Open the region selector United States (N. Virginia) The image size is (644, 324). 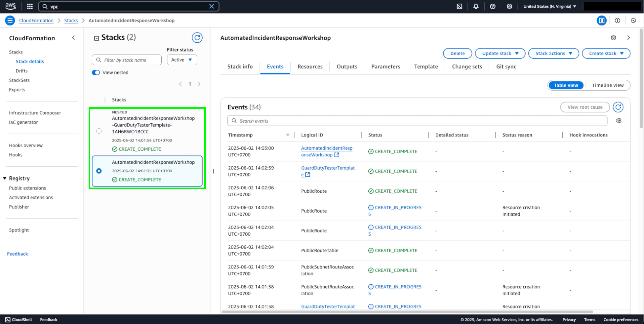pos(550,6)
